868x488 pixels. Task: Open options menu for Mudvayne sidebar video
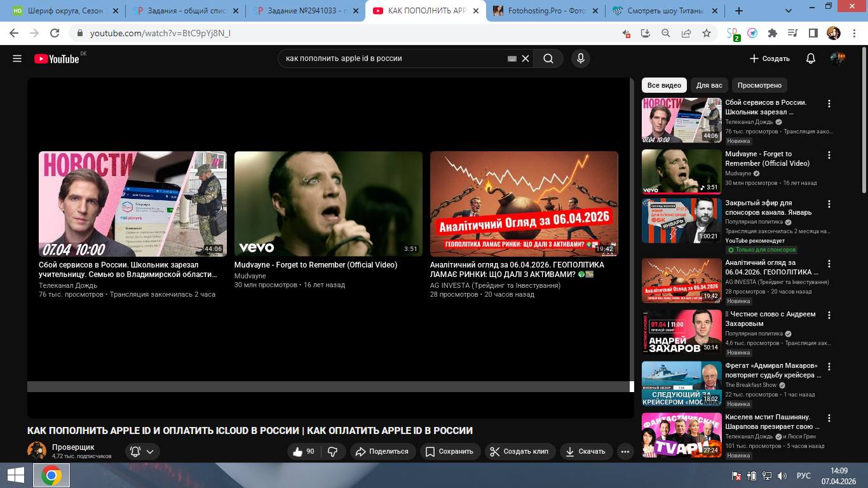click(x=829, y=155)
